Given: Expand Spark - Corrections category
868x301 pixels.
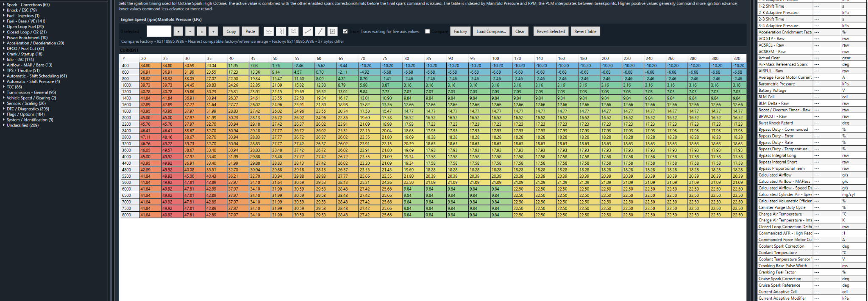Looking at the screenshot, I should [x=4, y=5].
